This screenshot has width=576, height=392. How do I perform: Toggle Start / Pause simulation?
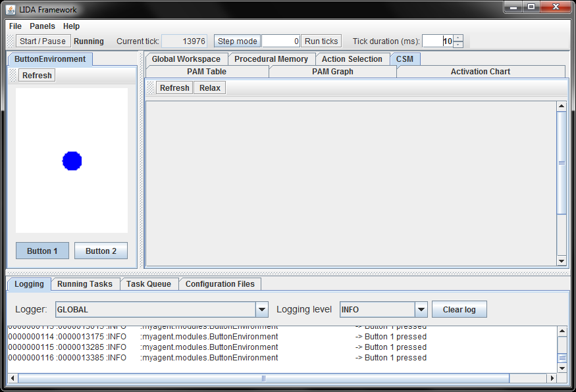[x=43, y=41]
